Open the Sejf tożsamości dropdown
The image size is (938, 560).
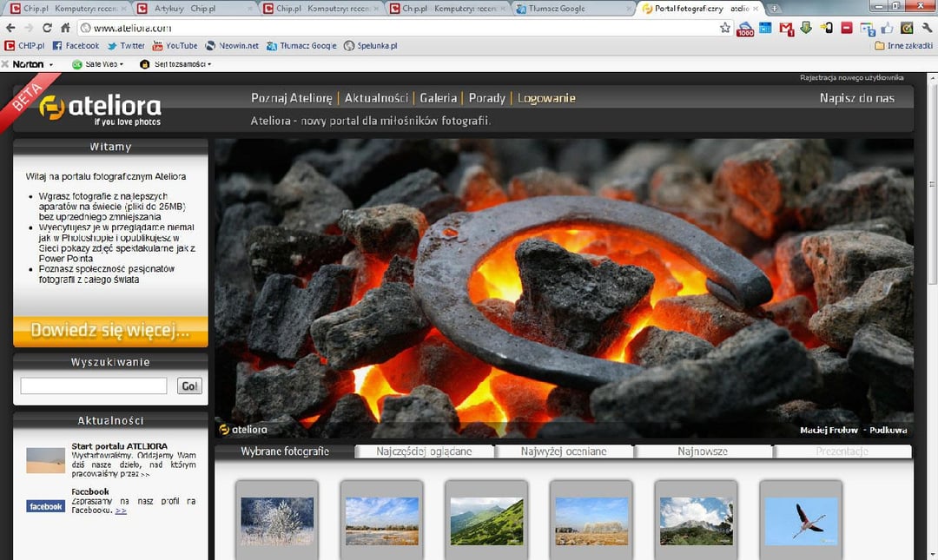click(x=208, y=64)
